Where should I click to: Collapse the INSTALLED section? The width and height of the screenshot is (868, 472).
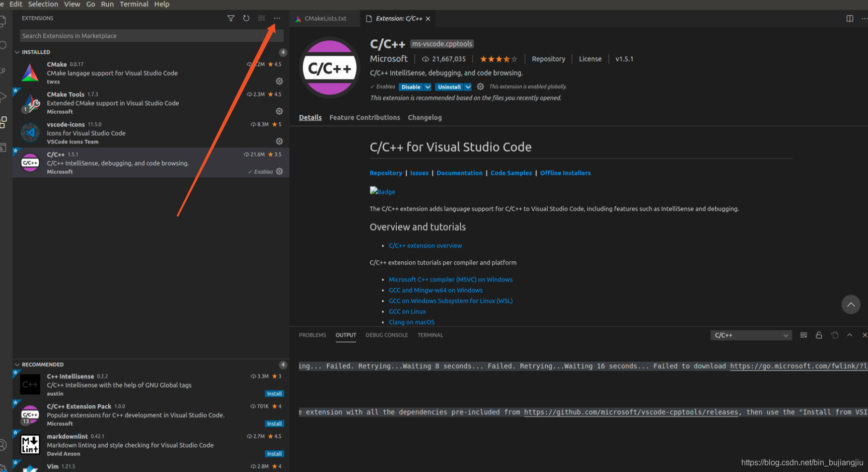click(x=17, y=52)
